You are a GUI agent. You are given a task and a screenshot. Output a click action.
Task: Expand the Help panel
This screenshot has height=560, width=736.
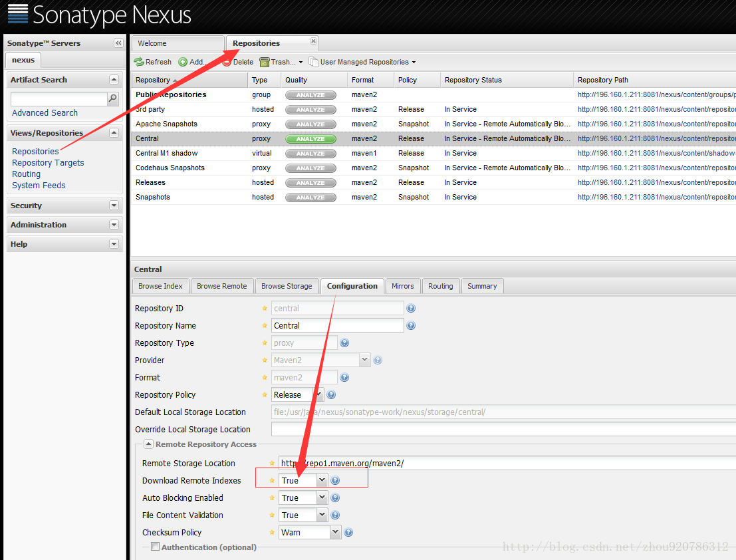tap(114, 243)
